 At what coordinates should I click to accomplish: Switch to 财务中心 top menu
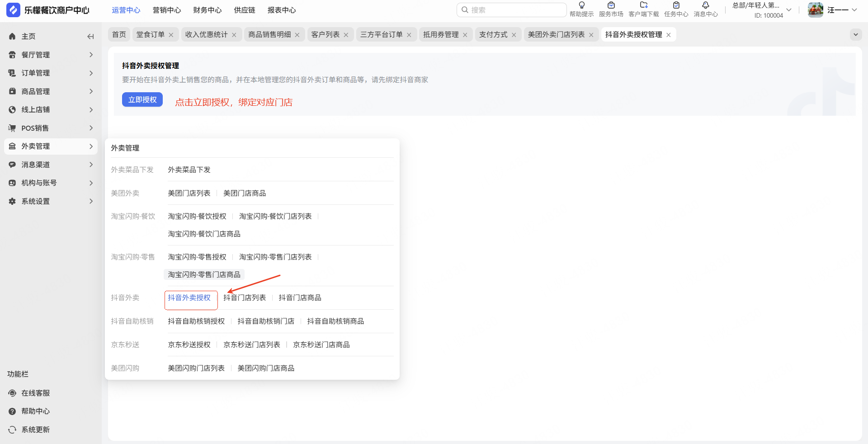pyautogui.click(x=208, y=10)
